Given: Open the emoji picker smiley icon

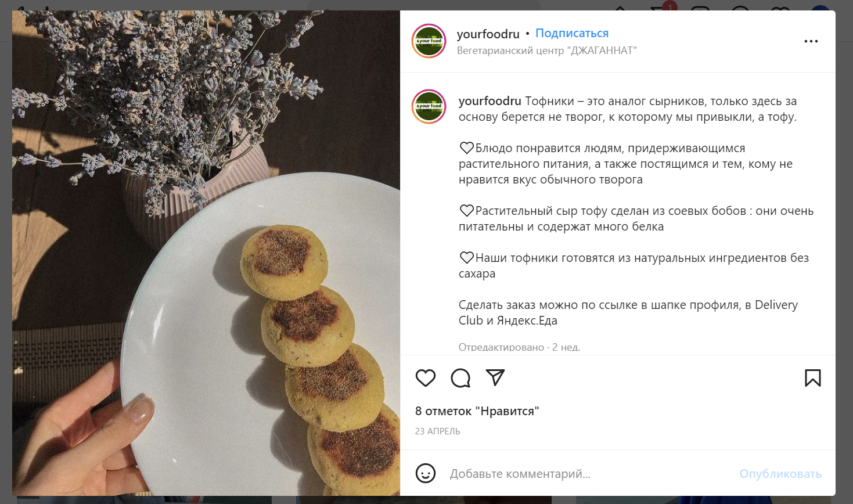Looking at the screenshot, I should (426, 473).
